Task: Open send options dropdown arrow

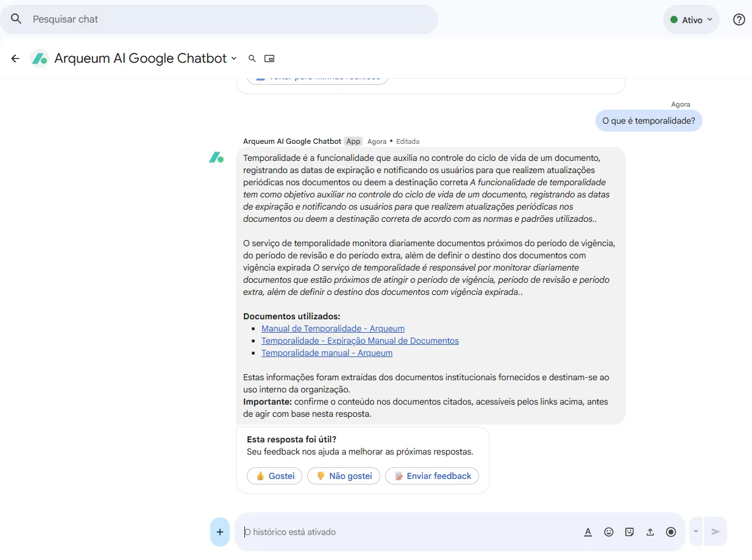Action: [695, 532]
